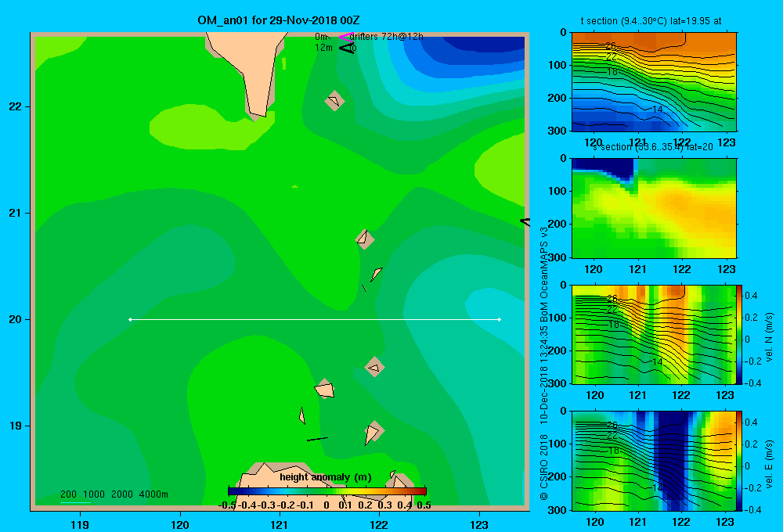This screenshot has height=532, width=783.
Task: Click contour label 26 in the t section plot
Action: (x=611, y=46)
